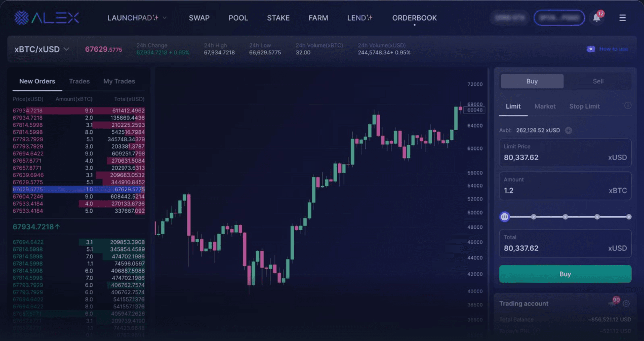Select ORDERBOOK in navigation
This screenshot has height=341, width=644.
coord(415,18)
